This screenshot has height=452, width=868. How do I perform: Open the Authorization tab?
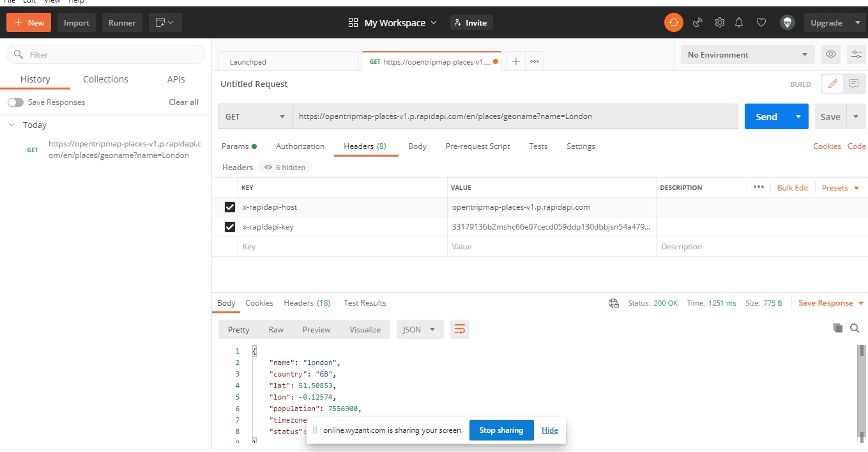[300, 146]
